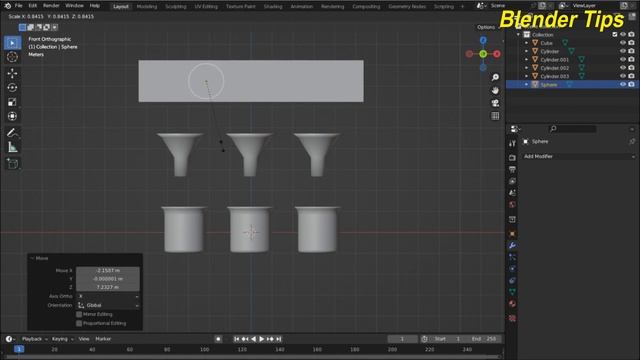Select the Transform tool
The width and height of the screenshot is (640, 360).
click(x=12, y=116)
